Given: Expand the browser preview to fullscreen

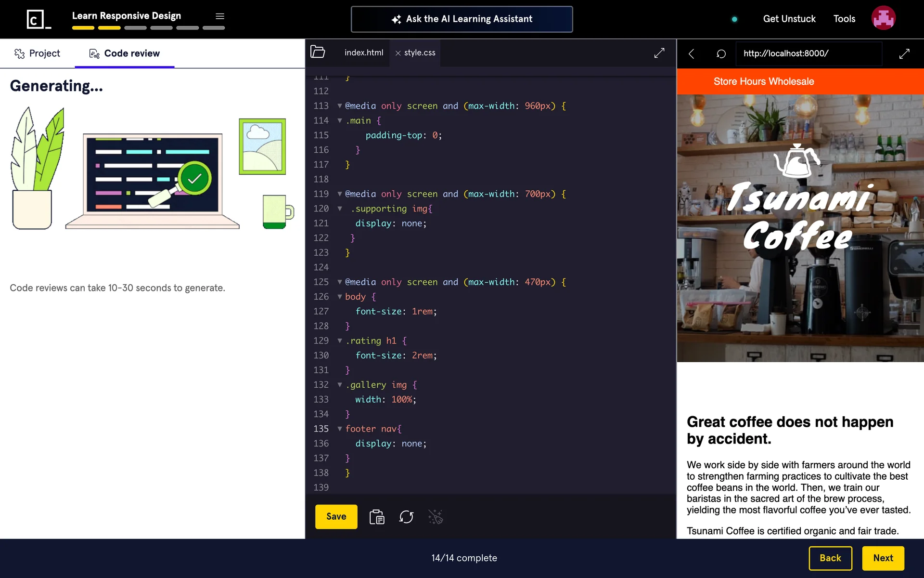Looking at the screenshot, I should coord(904,53).
